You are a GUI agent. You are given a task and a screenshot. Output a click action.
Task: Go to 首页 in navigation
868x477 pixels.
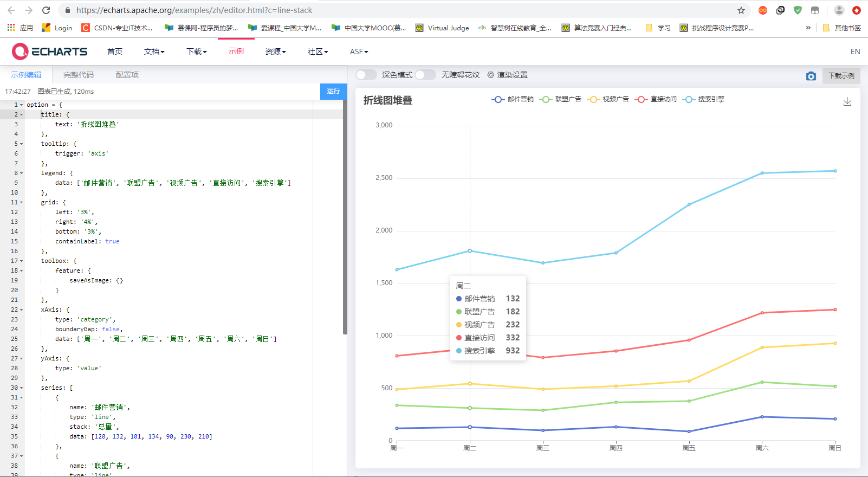(x=115, y=51)
